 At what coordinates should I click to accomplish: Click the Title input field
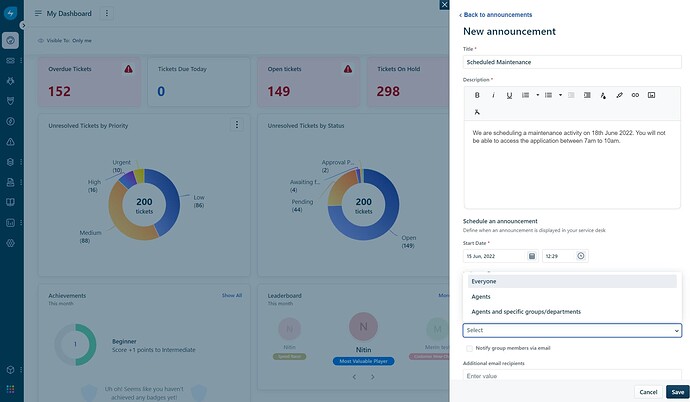(x=572, y=62)
